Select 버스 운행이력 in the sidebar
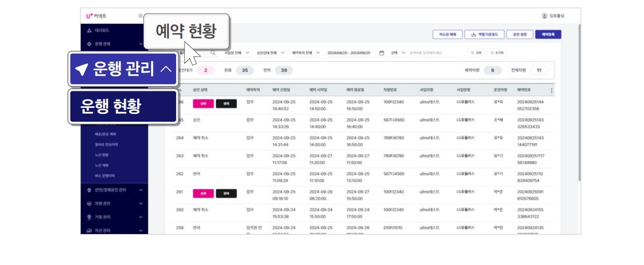 [105, 175]
